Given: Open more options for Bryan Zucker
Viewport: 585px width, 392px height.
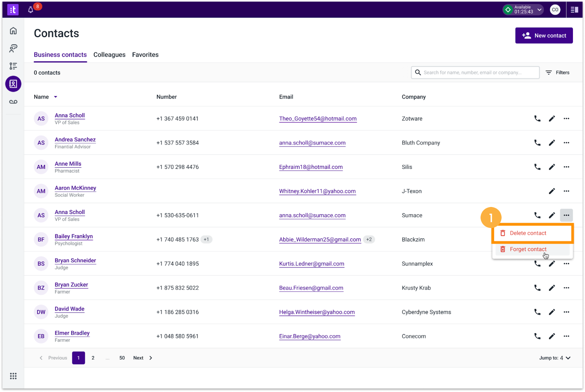Looking at the screenshot, I should tap(566, 288).
